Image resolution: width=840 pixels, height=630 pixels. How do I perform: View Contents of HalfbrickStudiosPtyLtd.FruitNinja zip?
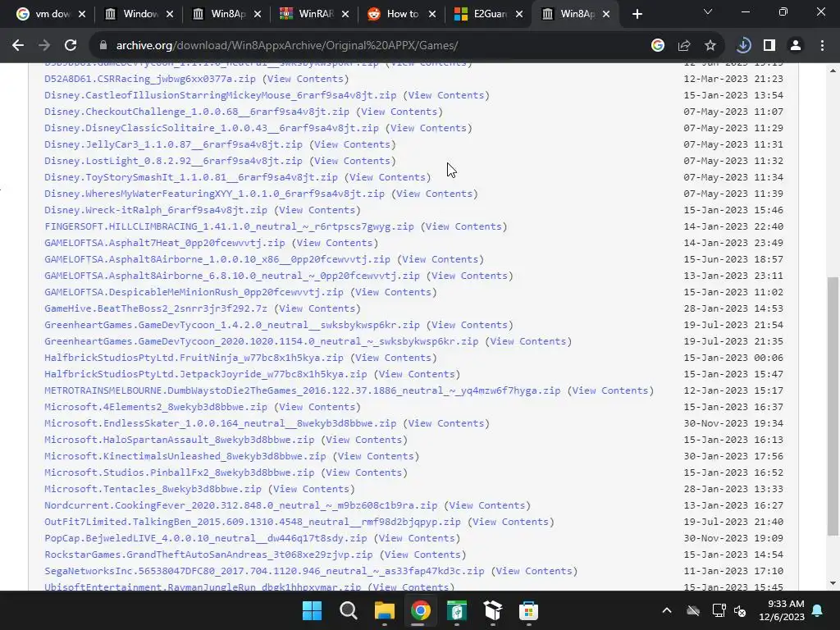[393, 358]
